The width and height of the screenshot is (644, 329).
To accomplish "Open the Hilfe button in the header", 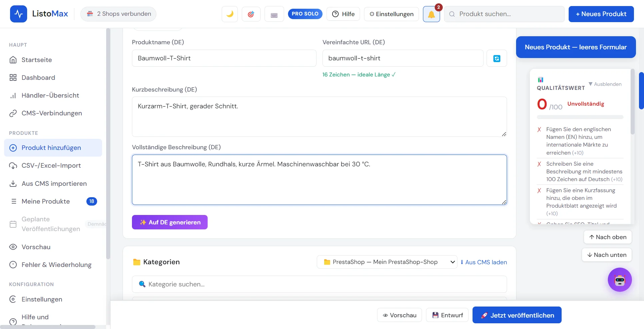I will [343, 14].
